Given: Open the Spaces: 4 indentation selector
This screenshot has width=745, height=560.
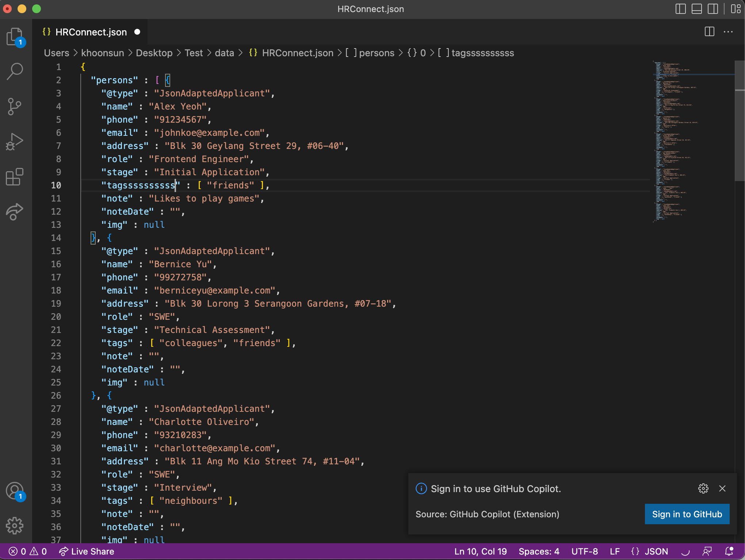Looking at the screenshot, I should (x=539, y=551).
